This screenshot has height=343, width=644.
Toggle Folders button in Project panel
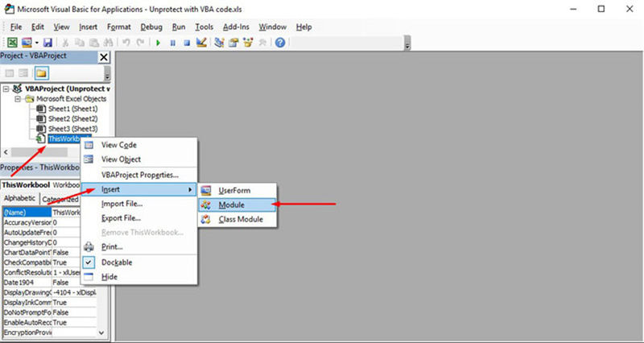click(40, 73)
